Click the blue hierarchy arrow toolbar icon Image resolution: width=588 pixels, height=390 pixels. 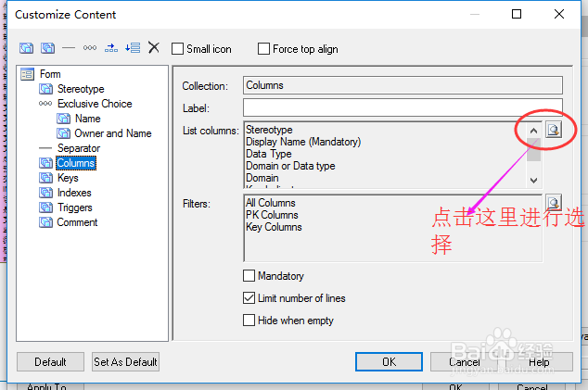tap(111, 48)
